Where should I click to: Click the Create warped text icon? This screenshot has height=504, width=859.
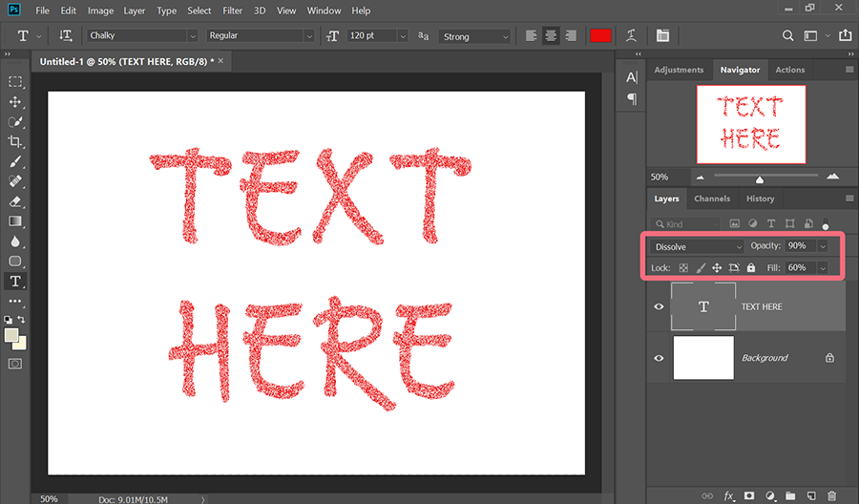(x=631, y=35)
